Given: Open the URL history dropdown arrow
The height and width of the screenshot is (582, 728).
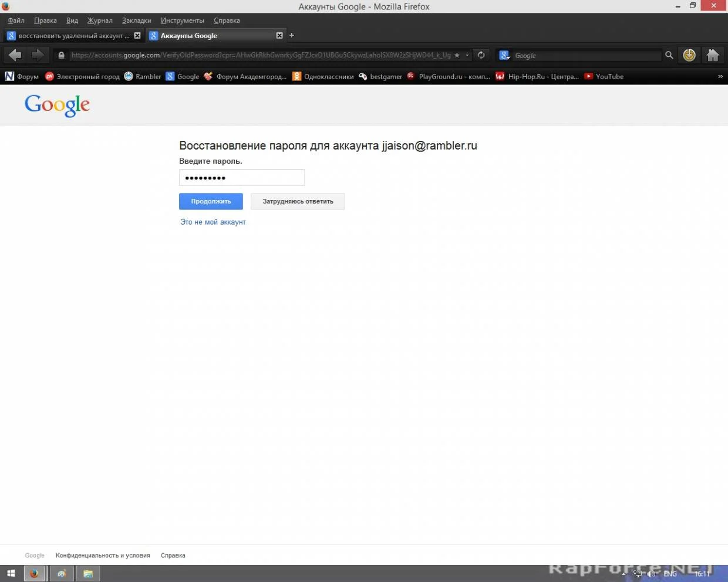Looking at the screenshot, I should pos(467,55).
